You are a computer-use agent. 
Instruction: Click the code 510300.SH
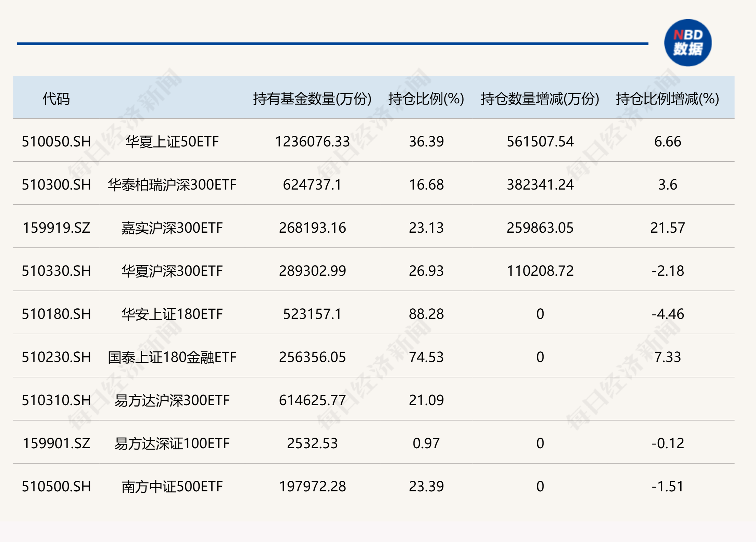pos(56,184)
